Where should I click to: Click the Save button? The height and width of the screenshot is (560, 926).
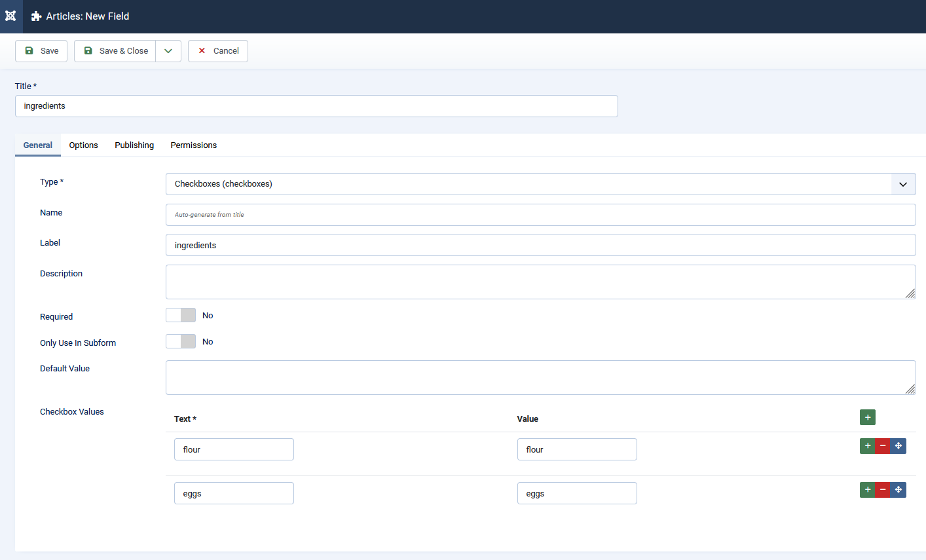[41, 51]
